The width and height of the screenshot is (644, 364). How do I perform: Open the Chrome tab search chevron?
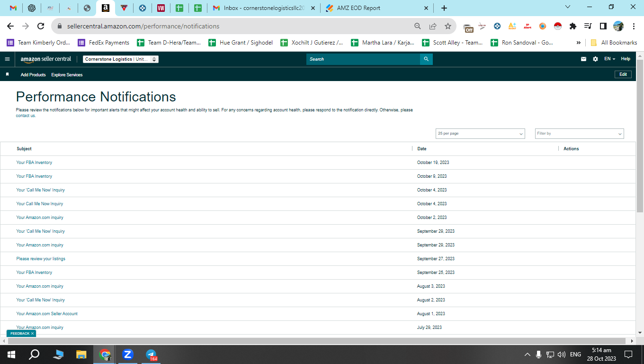click(568, 7)
